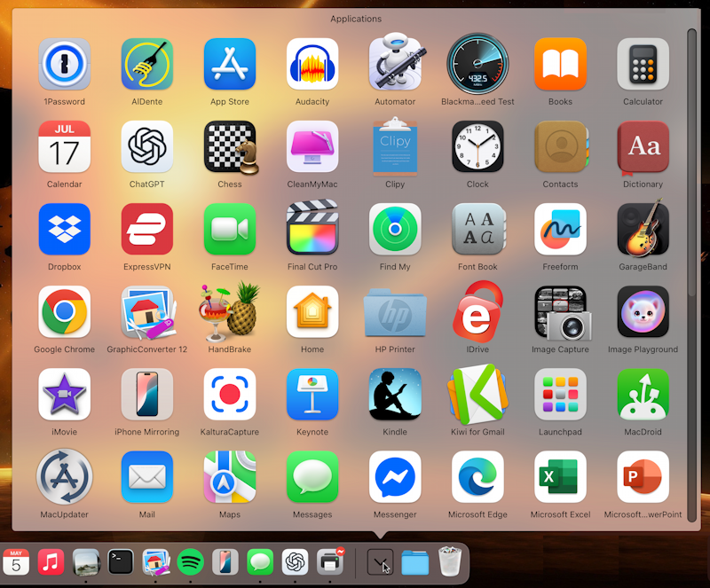
Task: Open Calendar in the Applications grid
Action: pos(64,146)
